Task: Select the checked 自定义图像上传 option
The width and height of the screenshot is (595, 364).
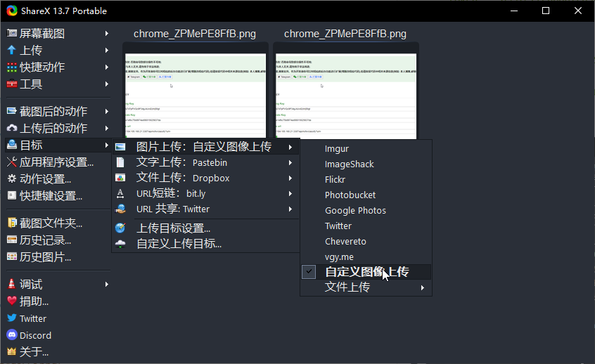Action: 366,272
